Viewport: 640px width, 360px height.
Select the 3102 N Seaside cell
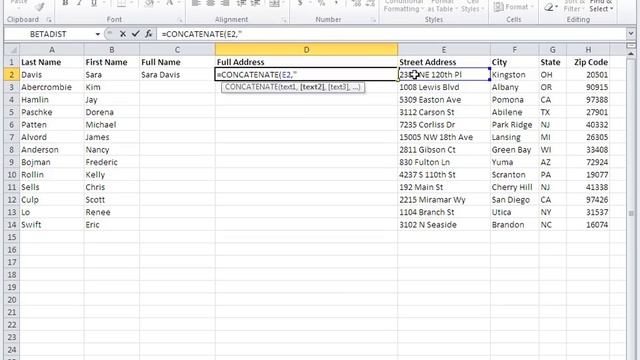coord(444,225)
